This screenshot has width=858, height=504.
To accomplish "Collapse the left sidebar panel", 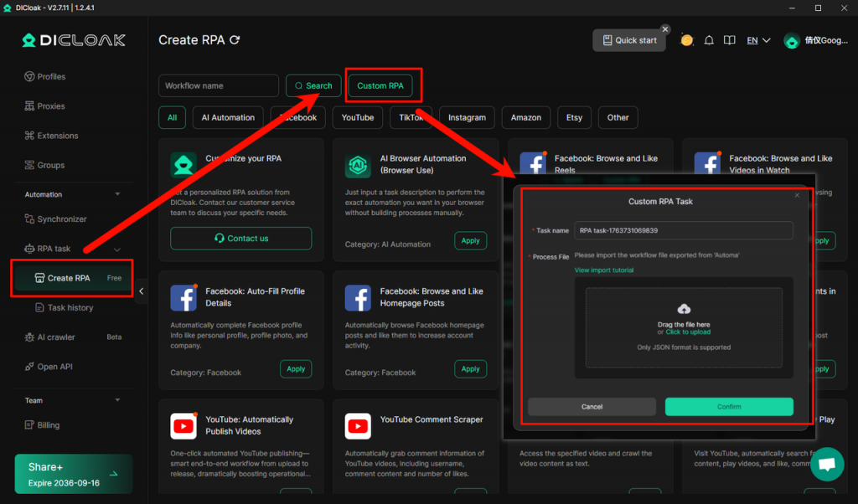I will pos(141,291).
